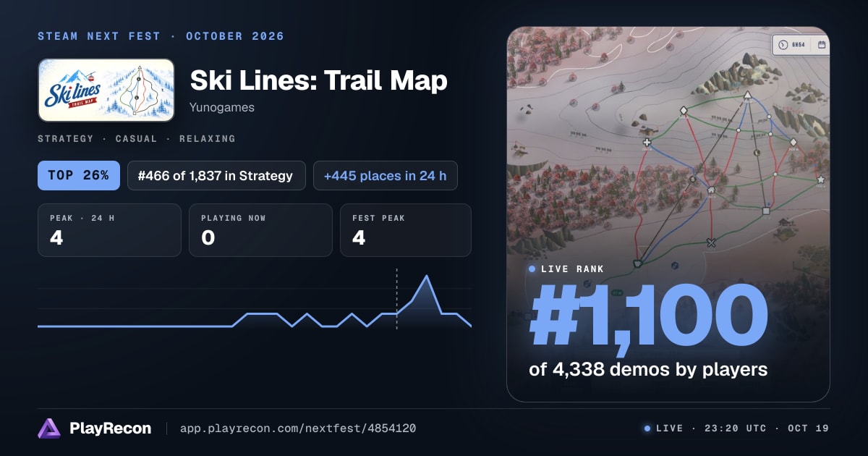Click the highest peak of the player chart
The width and height of the screenshot is (868, 456).
click(427, 276)
